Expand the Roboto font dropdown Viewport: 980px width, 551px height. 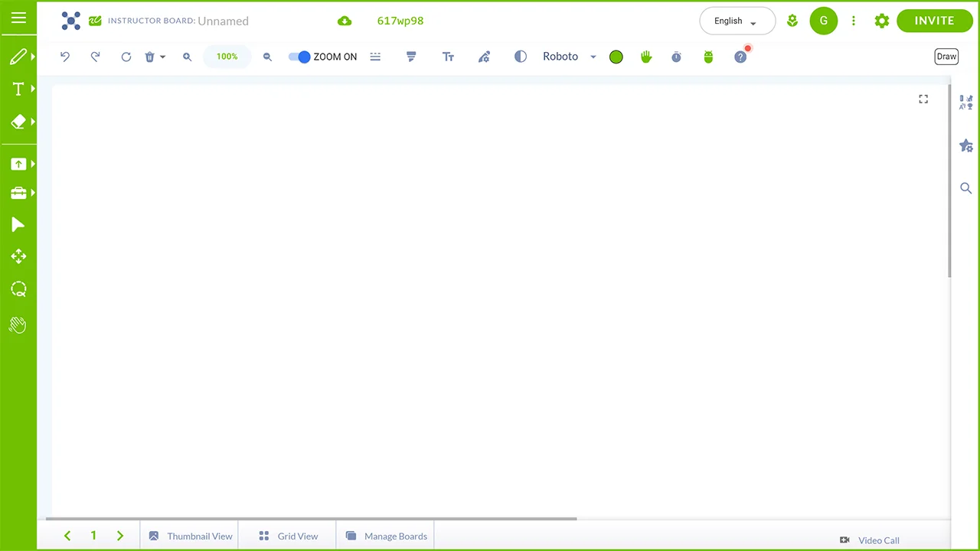(593, 57)
